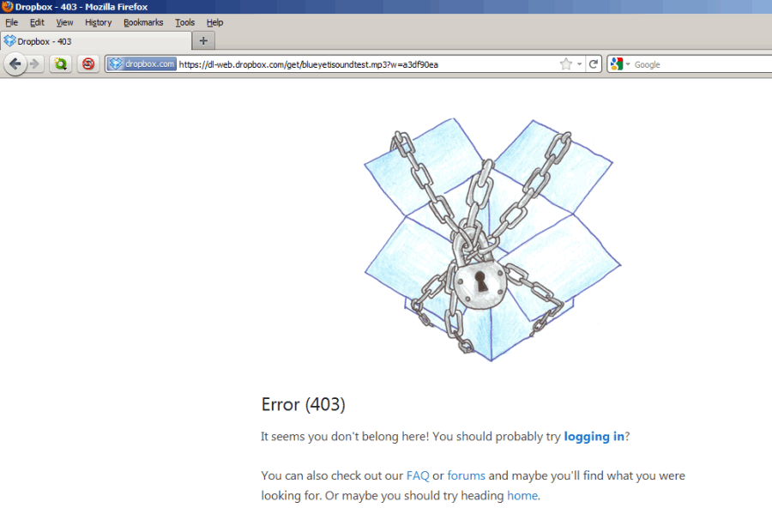Click the green add-on toolbar icon
Screen dimensions: 772x532
tap(60, 64)
